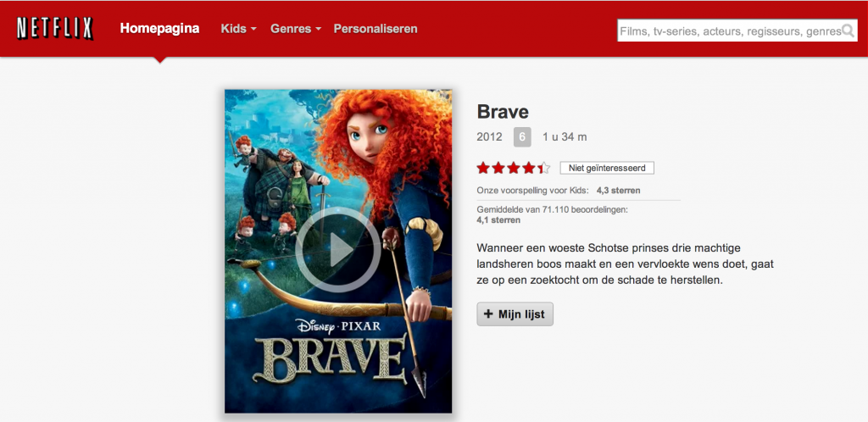
Task: Click the search magnifier icon
Action: (848, 31)
